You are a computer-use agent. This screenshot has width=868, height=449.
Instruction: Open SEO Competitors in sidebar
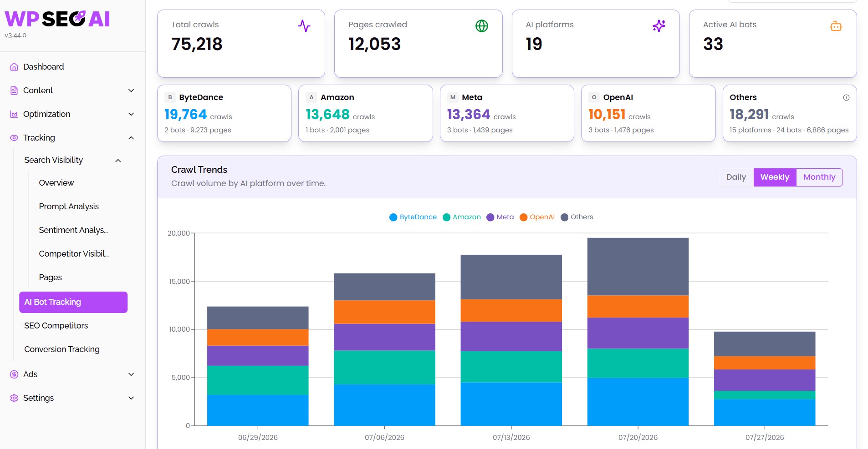(x=56, y=326)
